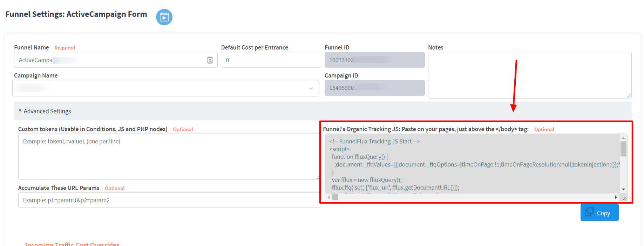The width and height of the screenshot is (644, 246).
Task: Click the Custom tokens text area
Action: pos(169,157)
